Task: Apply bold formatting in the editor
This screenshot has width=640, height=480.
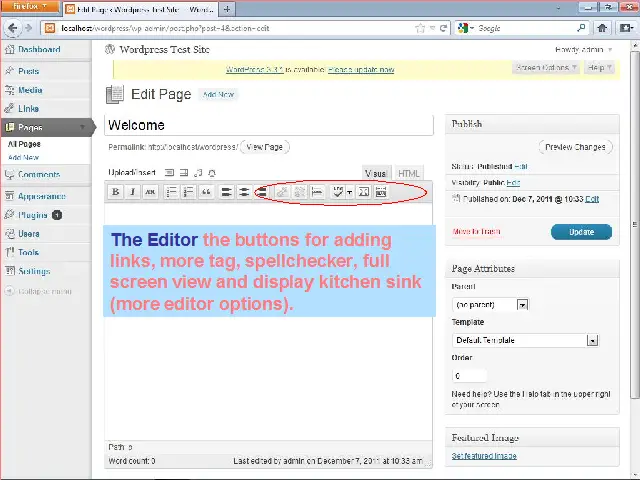Action: point(116,192)
